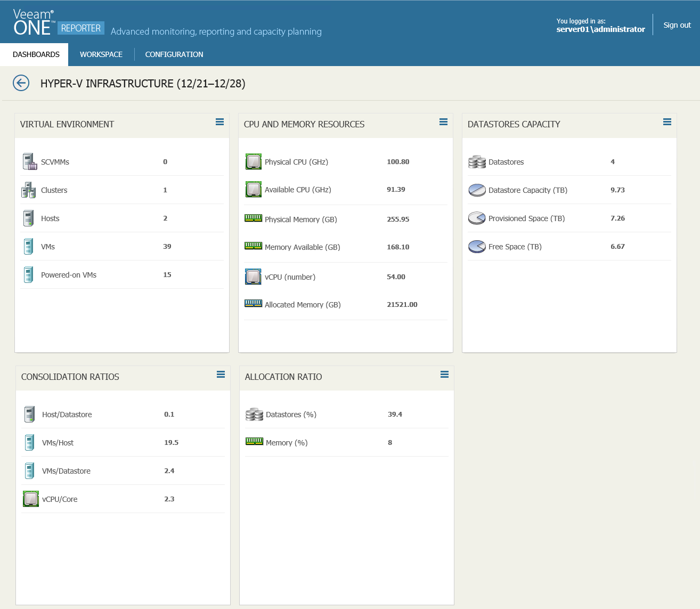Switch to the Workspace tab

pos(101,54)
